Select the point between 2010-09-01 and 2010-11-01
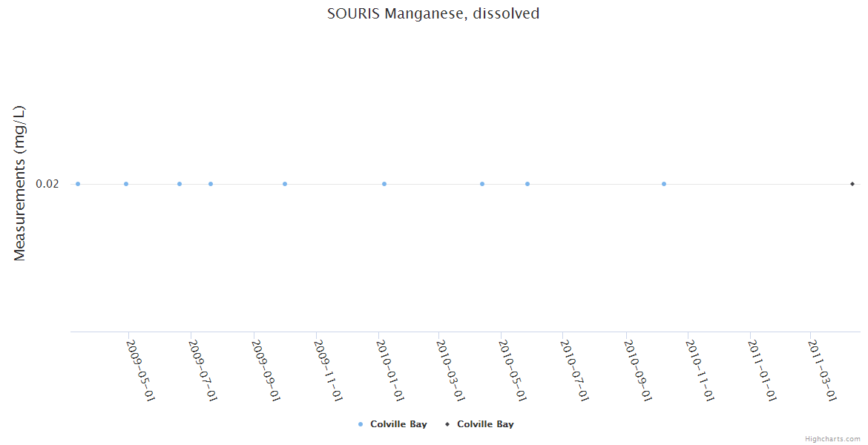The width and height of the screenshot is (868, 445). point(664,184)
